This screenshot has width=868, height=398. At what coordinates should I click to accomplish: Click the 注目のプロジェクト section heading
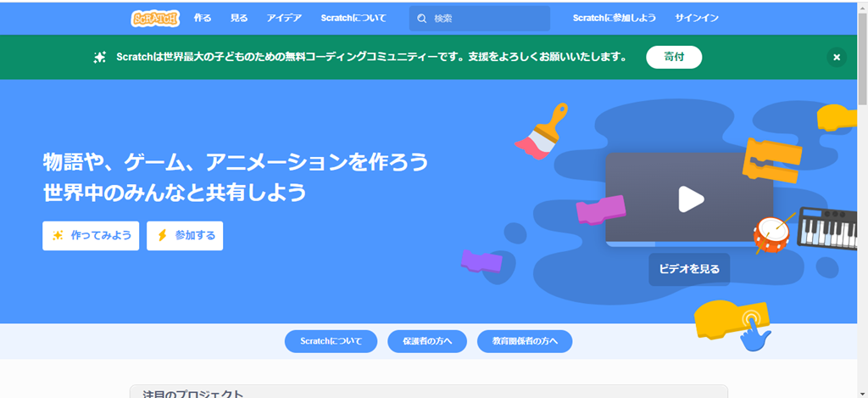point(192,394)
